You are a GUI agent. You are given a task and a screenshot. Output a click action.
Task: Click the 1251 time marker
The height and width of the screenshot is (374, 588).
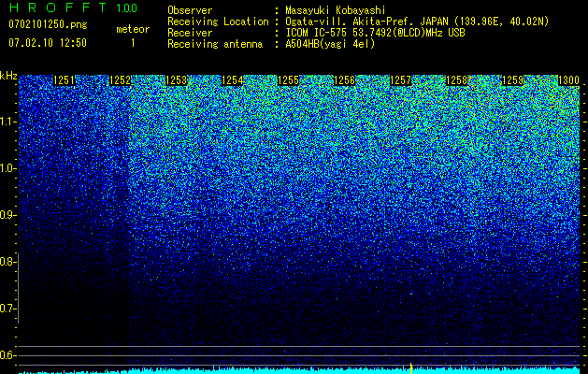tap(65, 80)
